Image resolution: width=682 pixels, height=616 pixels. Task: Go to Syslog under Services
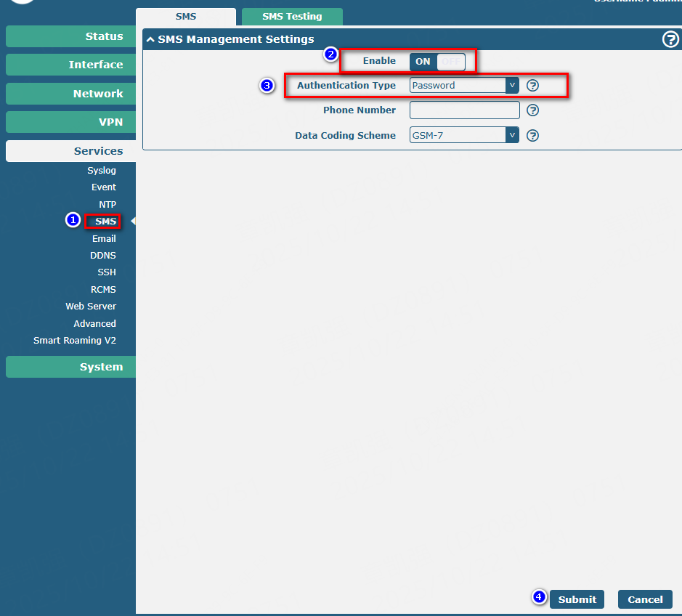pyautogui.click(x=102, y=171)
